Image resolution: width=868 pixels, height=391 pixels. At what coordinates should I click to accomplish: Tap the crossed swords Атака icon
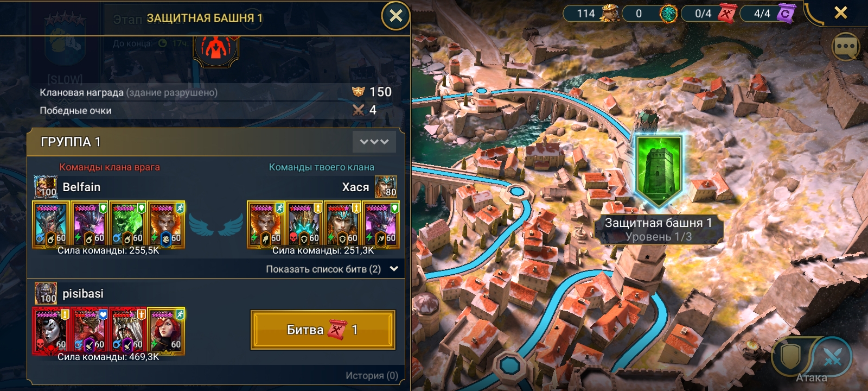point(832,357)
